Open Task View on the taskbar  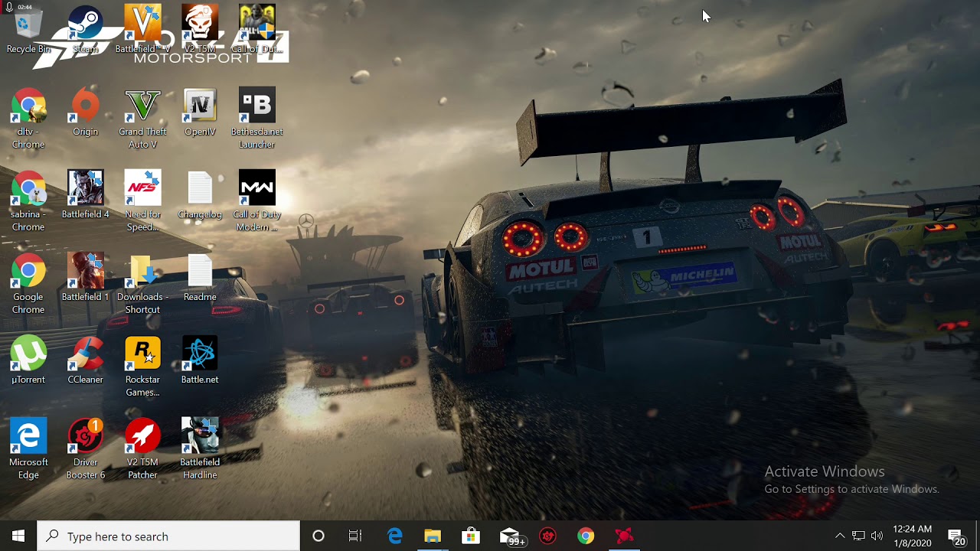click(355, 536)
